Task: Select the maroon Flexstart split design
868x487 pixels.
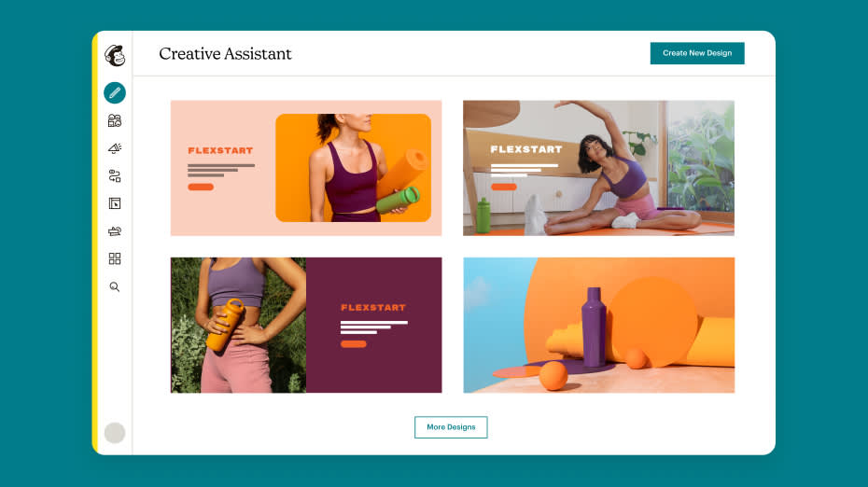Action: pos(306,325)
